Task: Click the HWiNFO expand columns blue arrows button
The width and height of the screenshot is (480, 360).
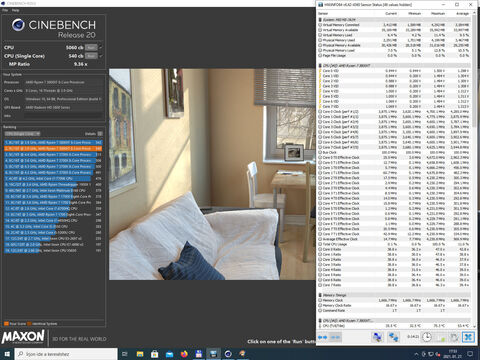Action: tap(322, 337)
